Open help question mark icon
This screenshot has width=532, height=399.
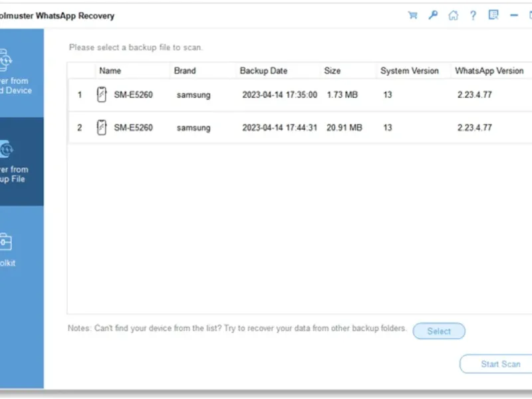473,15
